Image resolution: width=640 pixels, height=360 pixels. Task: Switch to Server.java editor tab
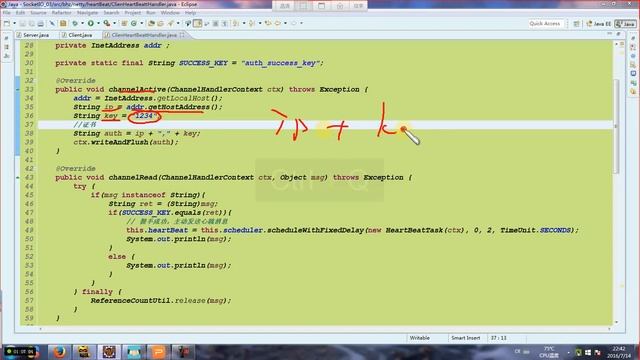[x=33, y=35]
